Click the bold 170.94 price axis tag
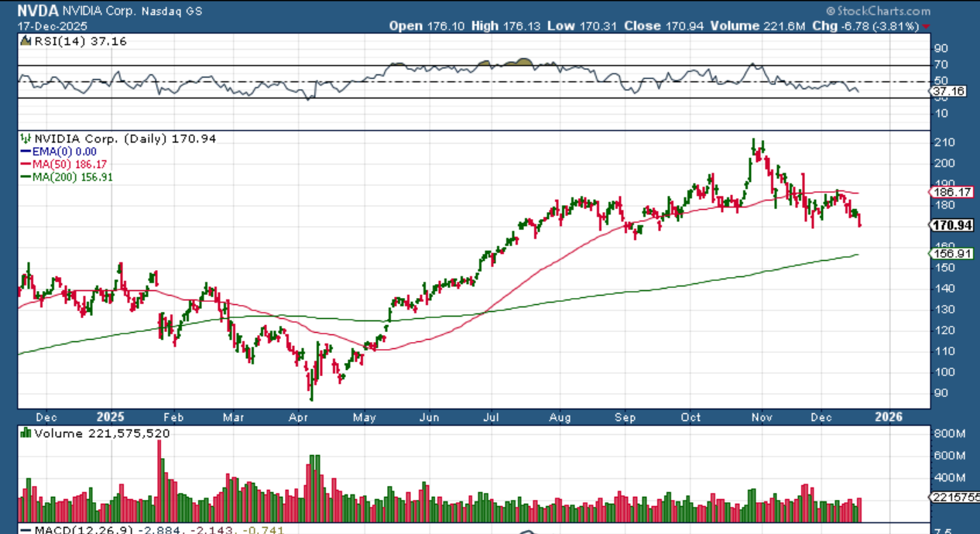980x534 pixels. 950,225
